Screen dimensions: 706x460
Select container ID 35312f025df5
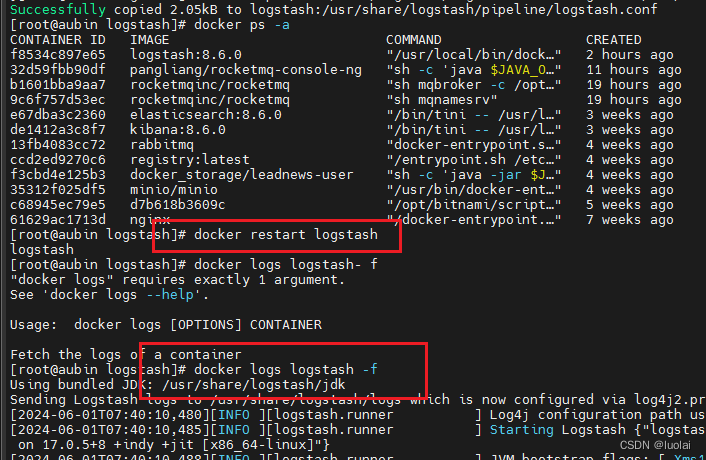tap(58, 190)
